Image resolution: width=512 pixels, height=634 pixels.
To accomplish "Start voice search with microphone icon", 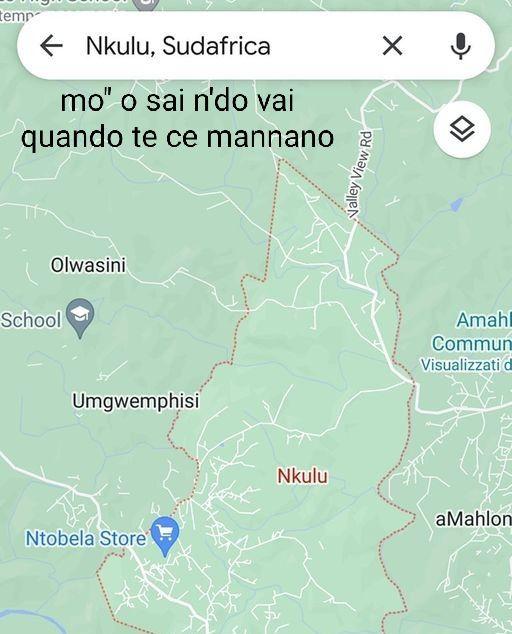I will coord(461,46).
